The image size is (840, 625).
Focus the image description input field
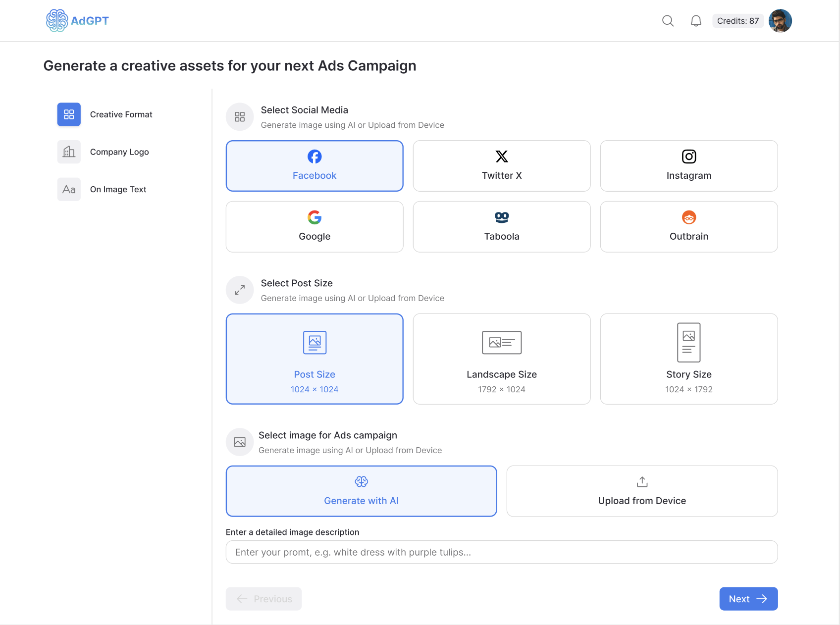502,552
